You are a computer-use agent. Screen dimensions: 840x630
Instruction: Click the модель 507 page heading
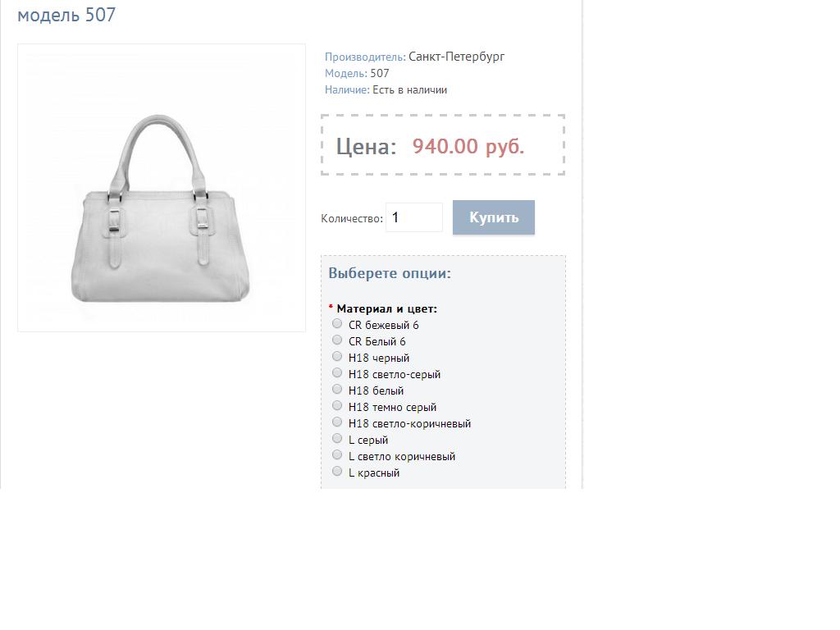[66, 15]
